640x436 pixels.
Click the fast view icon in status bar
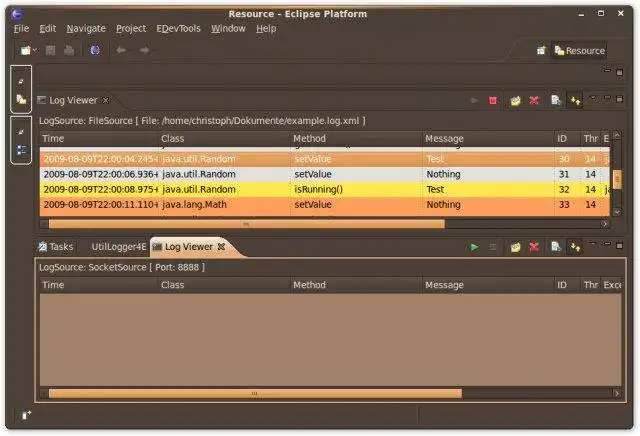(x=26, y=415)
